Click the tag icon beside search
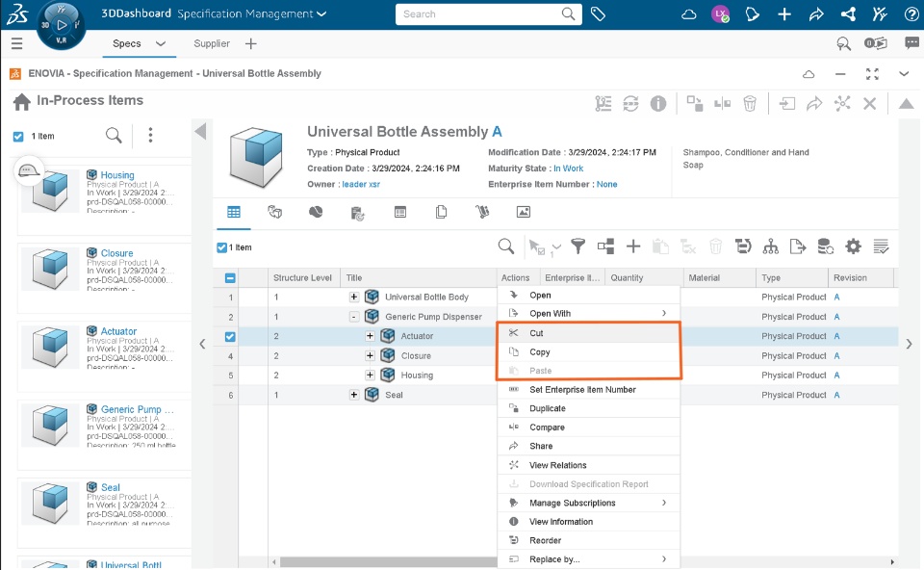Image resolution: width=924 pixels, height=570 pixels. [598, 14]
